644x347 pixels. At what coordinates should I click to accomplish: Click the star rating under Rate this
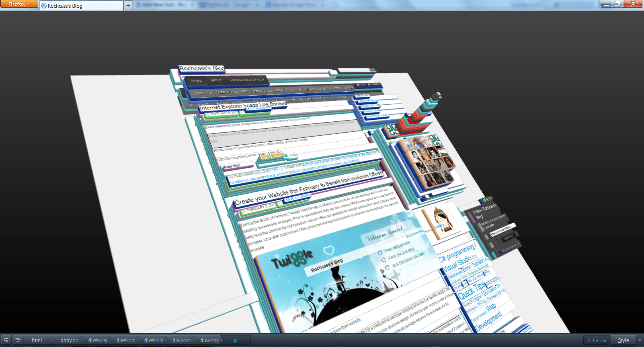coord(272,155)
